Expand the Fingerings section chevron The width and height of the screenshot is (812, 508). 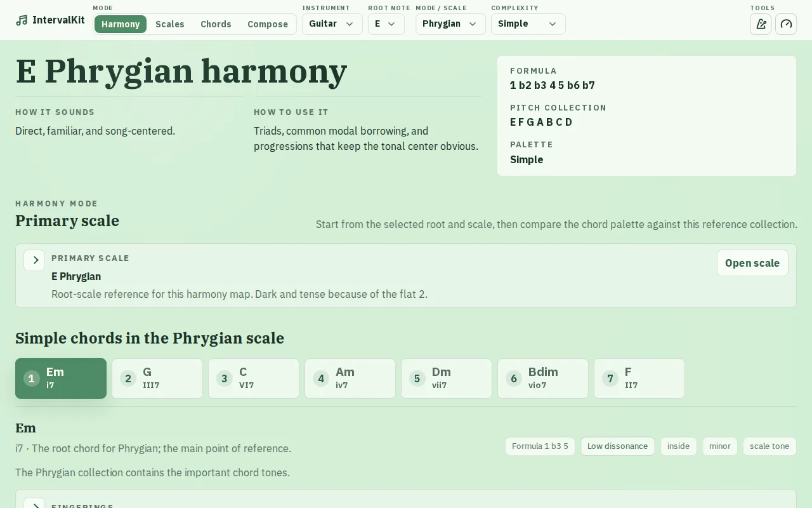[34, 504]
